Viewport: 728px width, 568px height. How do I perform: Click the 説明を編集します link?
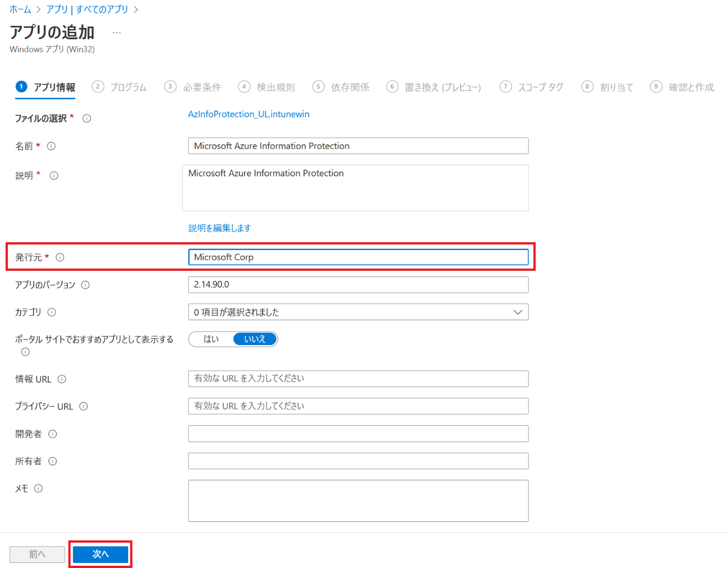pos(220,228)
